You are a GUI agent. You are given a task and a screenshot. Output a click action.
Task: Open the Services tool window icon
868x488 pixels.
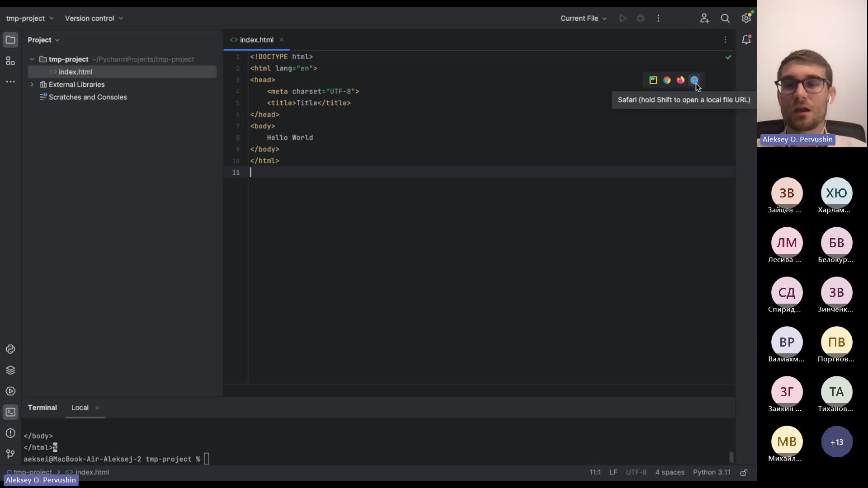click(x=10, y=391)
